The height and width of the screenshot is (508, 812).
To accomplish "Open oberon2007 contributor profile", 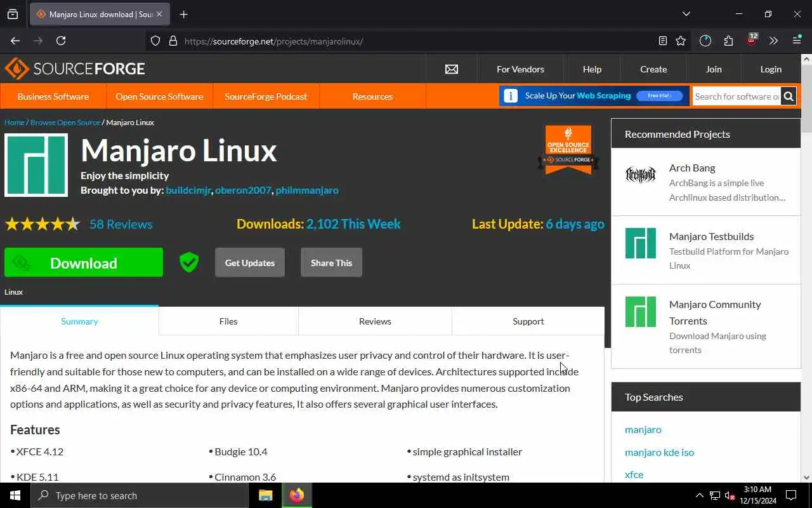I will (x=243, y=190).
